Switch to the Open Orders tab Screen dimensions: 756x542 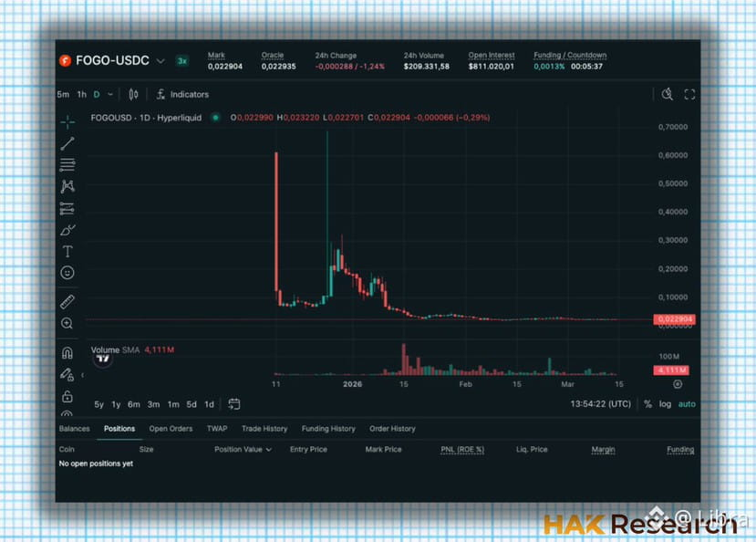coord(171,429)
